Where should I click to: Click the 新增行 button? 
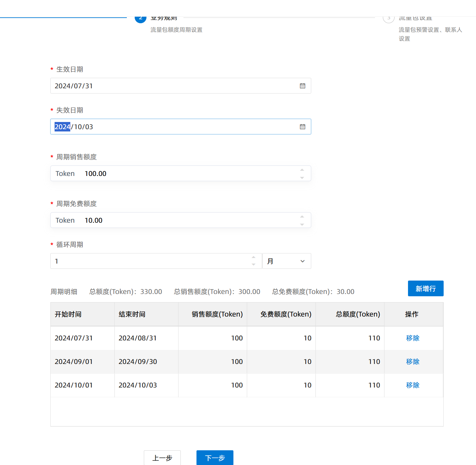click(x=425, y=288)
